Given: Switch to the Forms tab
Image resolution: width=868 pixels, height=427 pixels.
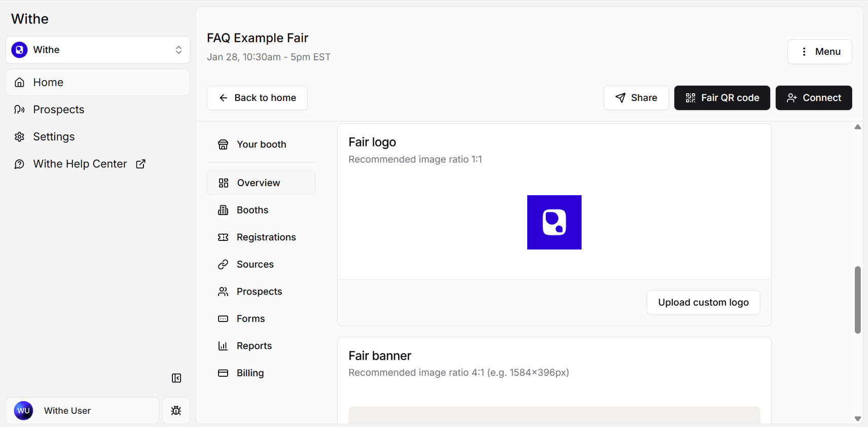Looking at the screenshot, I should [x=261, y=318].
